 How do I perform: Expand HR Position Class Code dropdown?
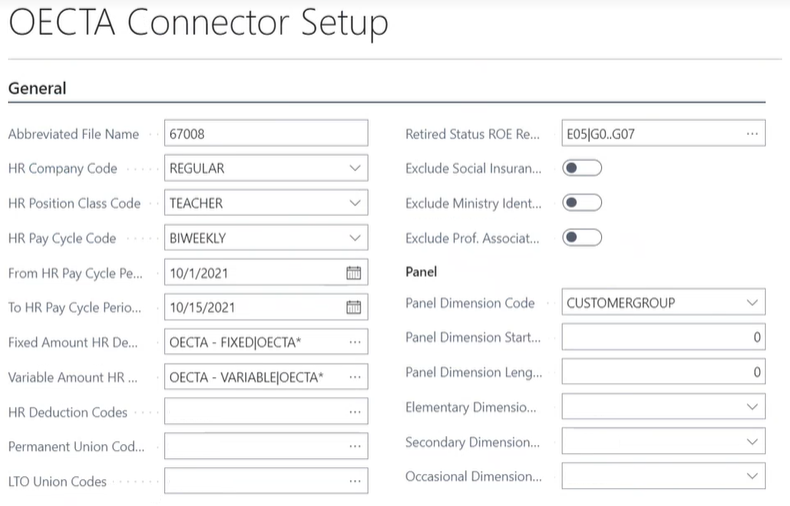pos(355,203)
